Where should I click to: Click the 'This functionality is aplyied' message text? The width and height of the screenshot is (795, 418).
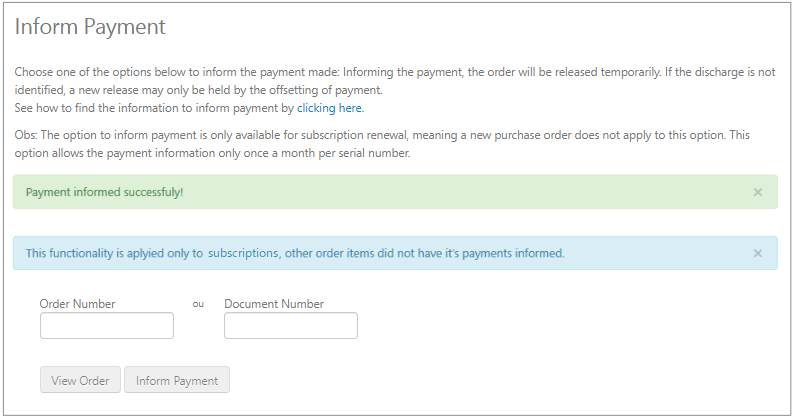click(295, 253)
